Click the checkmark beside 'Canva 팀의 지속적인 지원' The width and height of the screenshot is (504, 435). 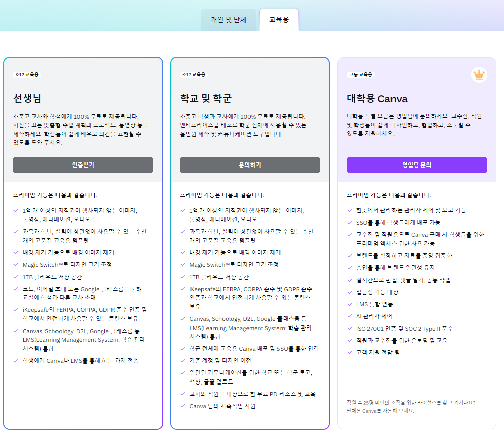point(183,406)
